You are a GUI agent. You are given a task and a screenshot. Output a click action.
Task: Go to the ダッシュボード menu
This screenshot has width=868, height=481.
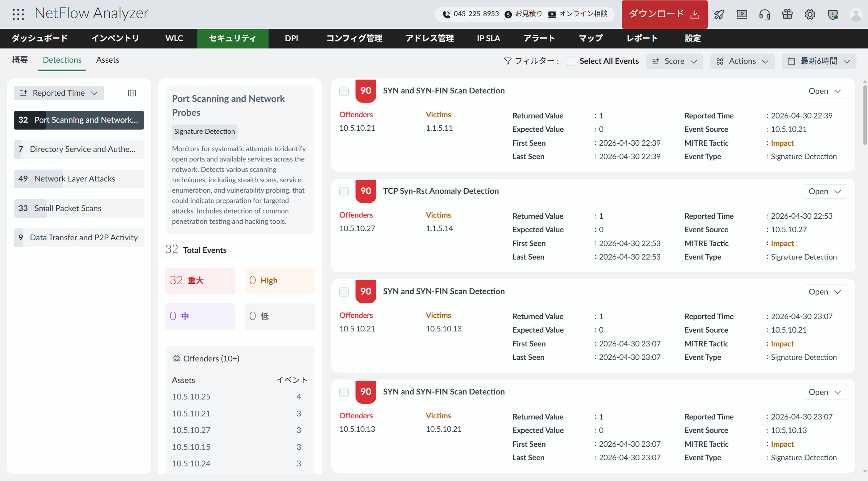(x=40, y=38)
